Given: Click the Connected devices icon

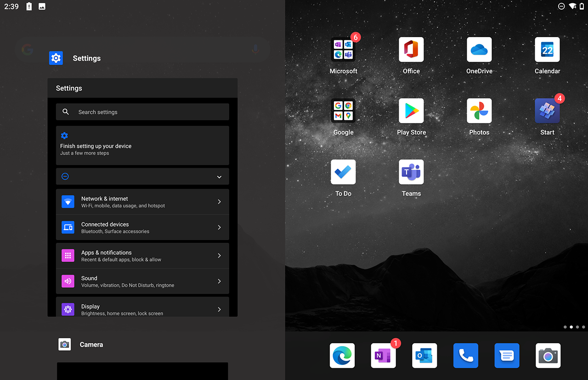Looking at the screenshot, I should point(68,228).
